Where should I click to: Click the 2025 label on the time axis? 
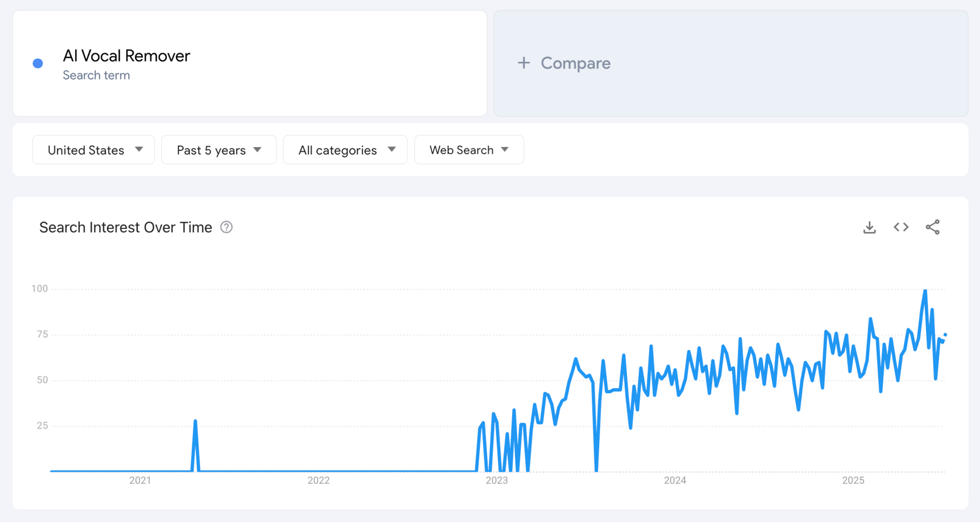point(853,481)
